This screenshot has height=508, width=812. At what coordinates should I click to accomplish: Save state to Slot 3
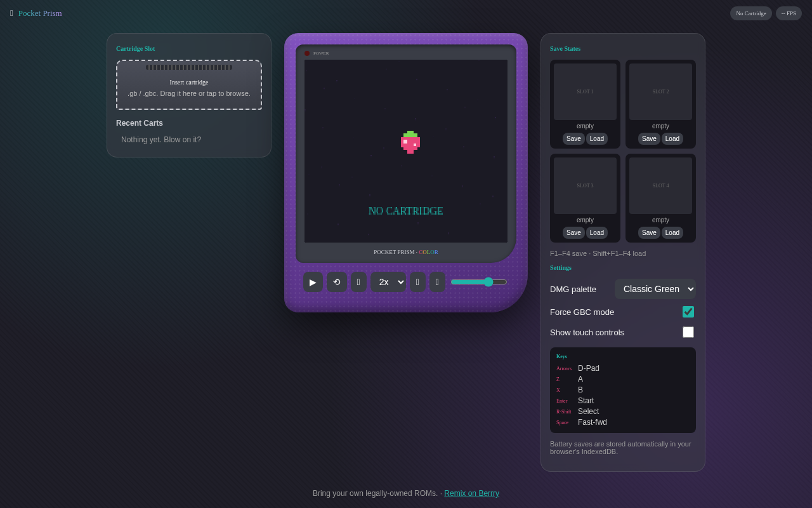click(x=573, y=232)
